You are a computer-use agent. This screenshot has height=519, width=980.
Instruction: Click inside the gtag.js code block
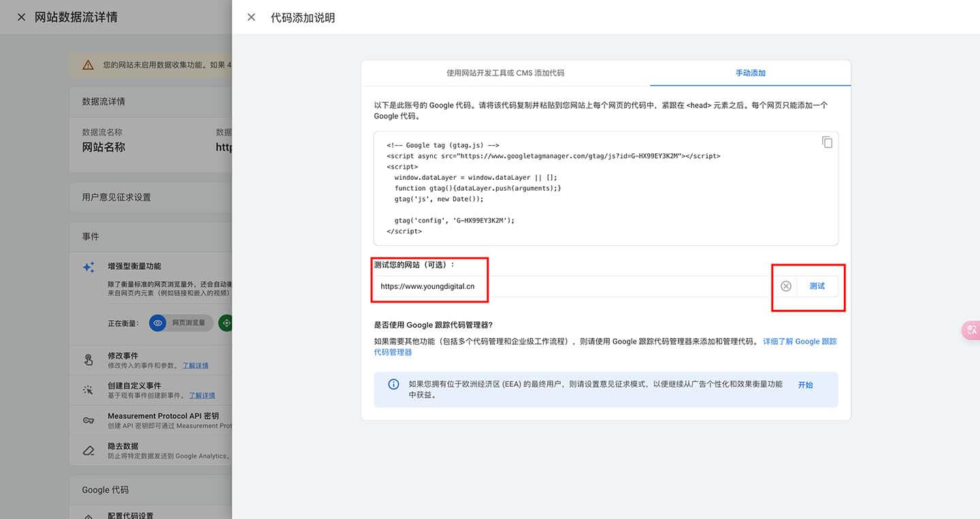606,189
